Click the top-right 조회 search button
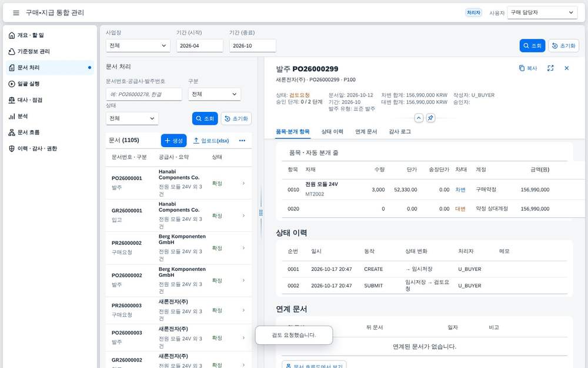The height and width of the screenshot is (368, 588). 533,46
